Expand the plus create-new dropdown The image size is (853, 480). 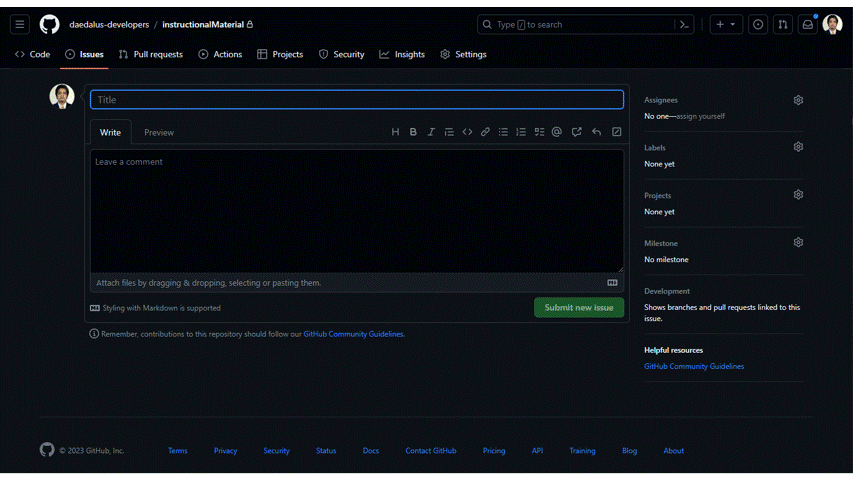pyautogui.click(x=724, y=25)
